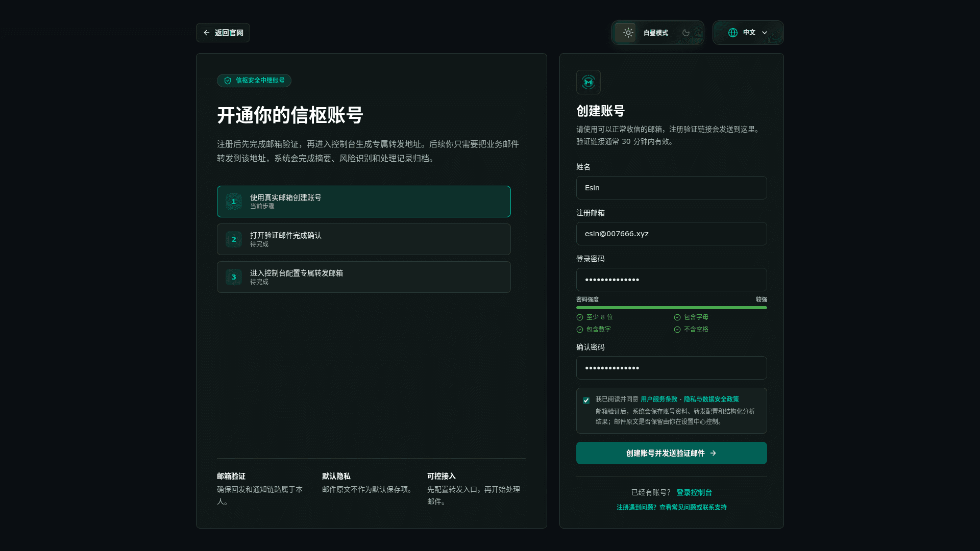Click the sun icon for daylight mode
The image size is (980, 551).
coord(628,33)
